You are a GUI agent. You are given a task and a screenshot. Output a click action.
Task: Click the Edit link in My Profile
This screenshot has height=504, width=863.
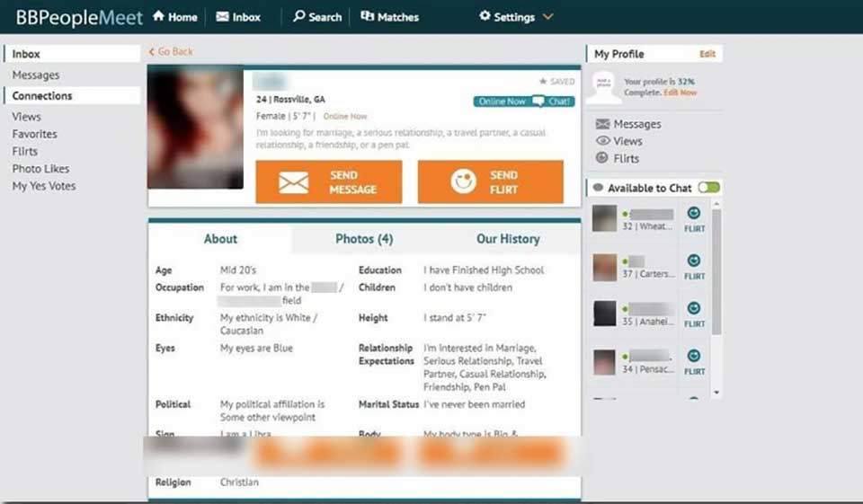tap(707, 54)
